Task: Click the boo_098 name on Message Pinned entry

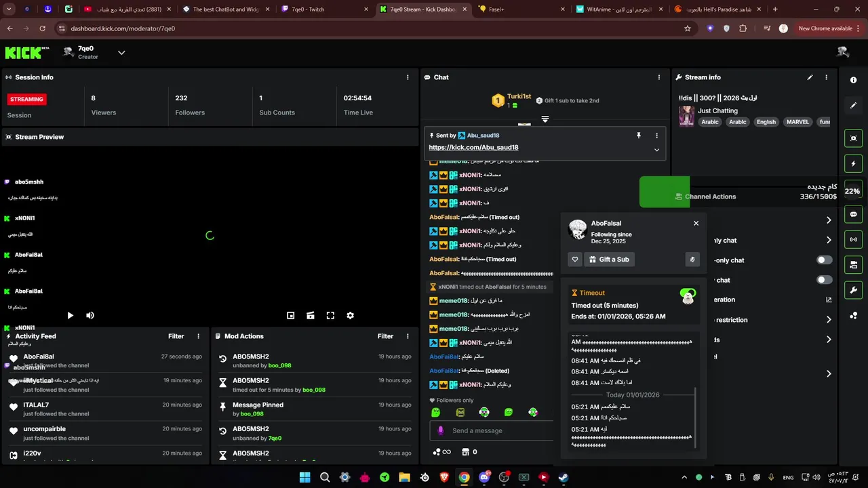Action: [252, 414]
